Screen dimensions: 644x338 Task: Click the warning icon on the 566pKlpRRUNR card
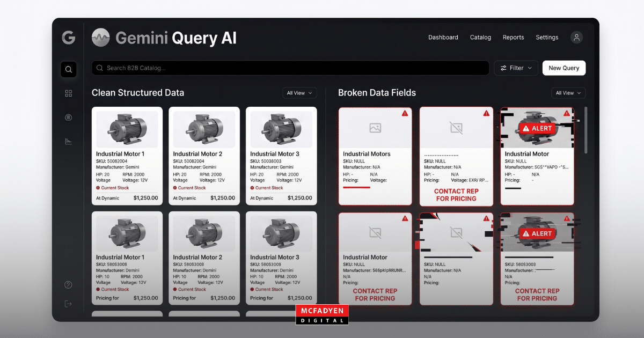click(405, 218)
